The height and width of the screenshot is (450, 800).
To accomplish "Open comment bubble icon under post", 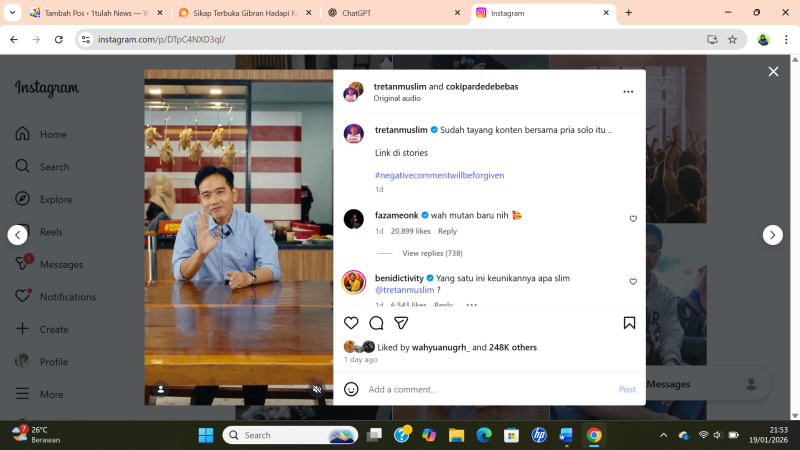I will point(376,323).
